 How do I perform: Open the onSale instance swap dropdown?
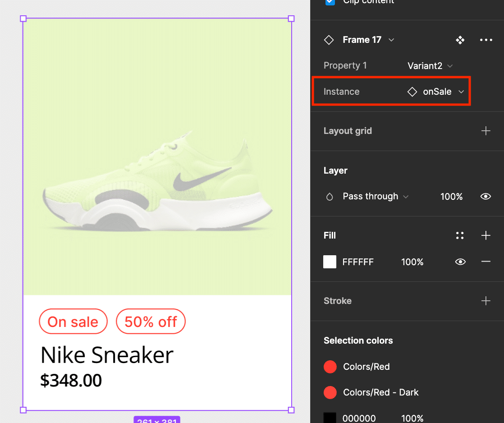tap(436, 92)
